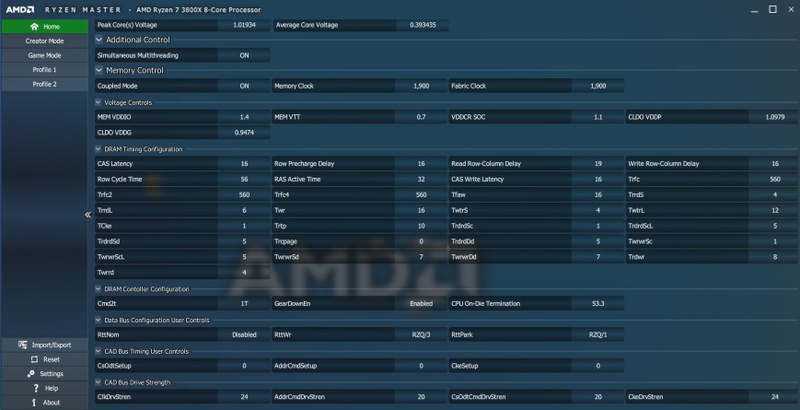Click the Import/Export icon
800x410 pixels.
pyautogui.click(x=22, y=345)
